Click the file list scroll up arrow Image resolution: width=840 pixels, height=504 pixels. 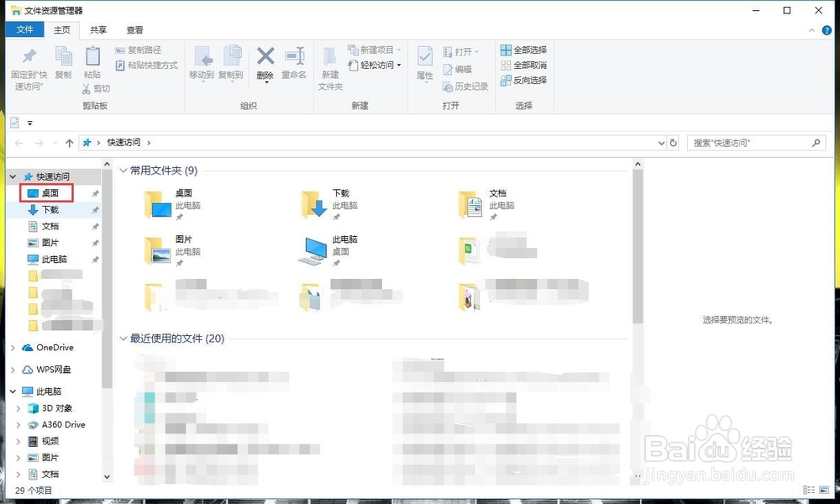[x=638, y=165]
